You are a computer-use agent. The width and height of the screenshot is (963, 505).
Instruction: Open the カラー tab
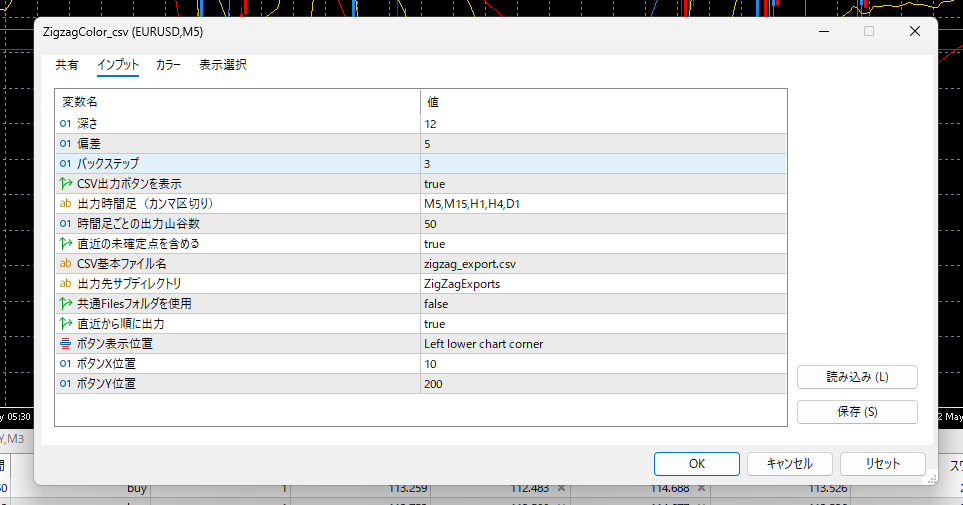(x=168, y=65)
